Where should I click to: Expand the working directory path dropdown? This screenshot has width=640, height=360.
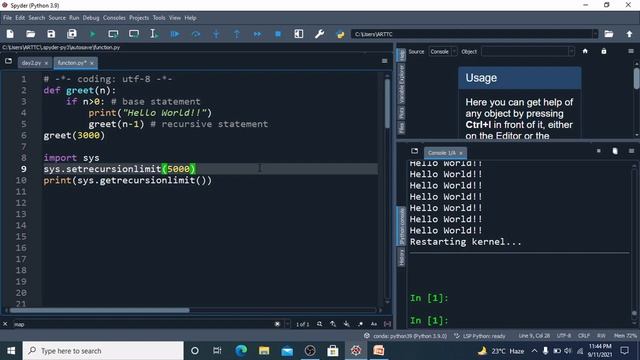click(x=595, y=34)
